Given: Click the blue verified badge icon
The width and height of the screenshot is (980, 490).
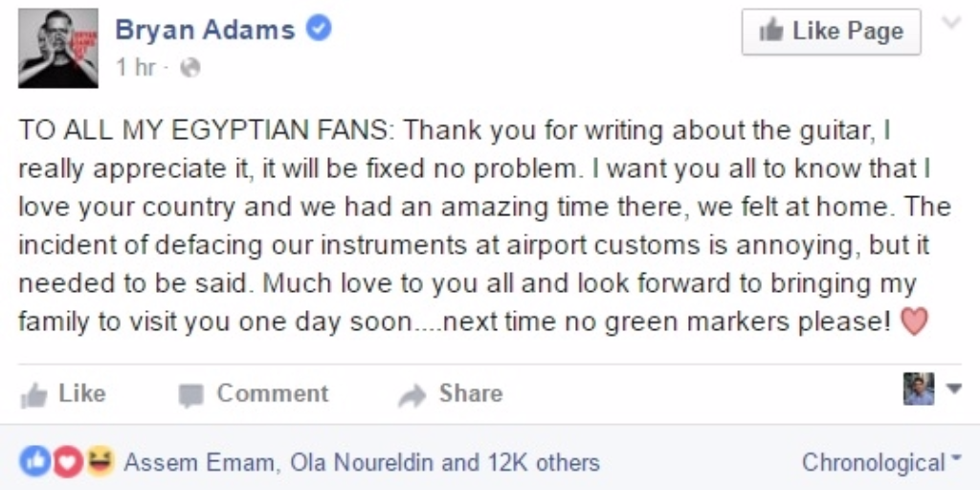Looking at the screenshot, I should pos(319,29).
